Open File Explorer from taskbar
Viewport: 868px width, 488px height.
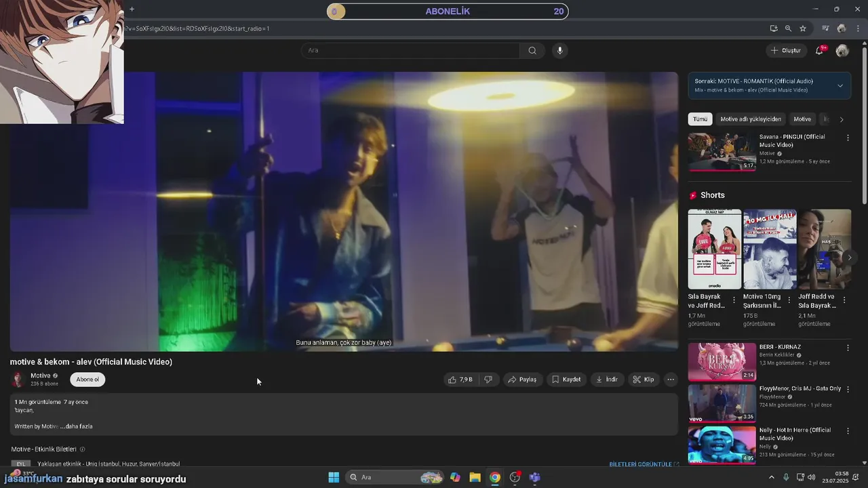click(475, 477)
